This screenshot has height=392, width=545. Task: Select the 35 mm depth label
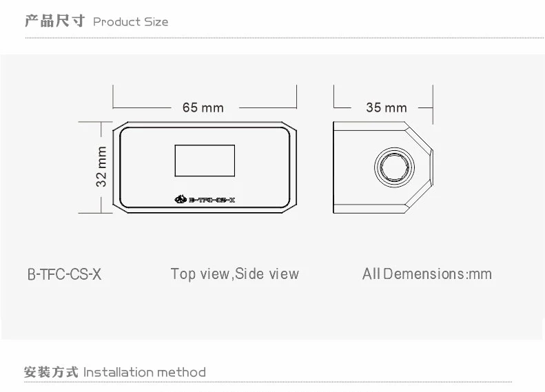(387, 108)
